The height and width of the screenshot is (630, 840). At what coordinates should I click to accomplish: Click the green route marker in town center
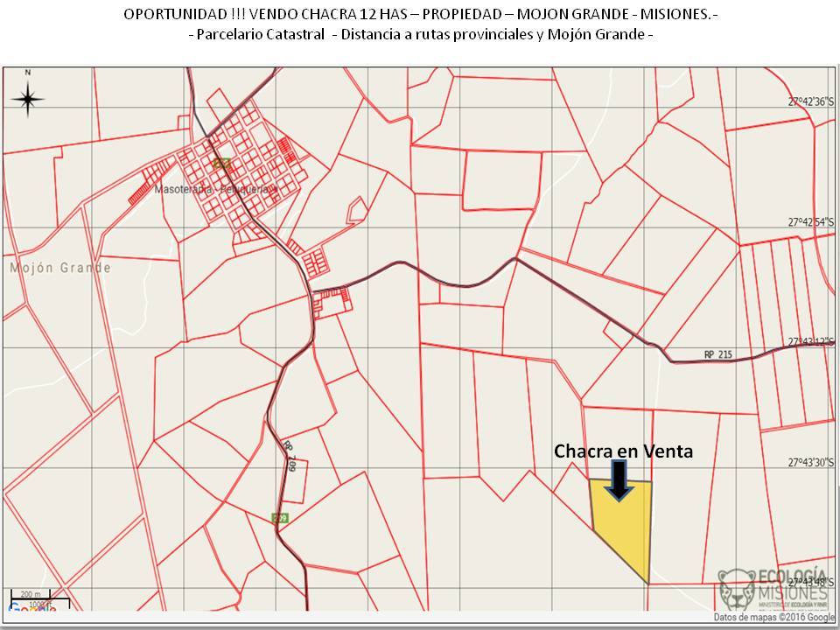click(x=222, y=163)
